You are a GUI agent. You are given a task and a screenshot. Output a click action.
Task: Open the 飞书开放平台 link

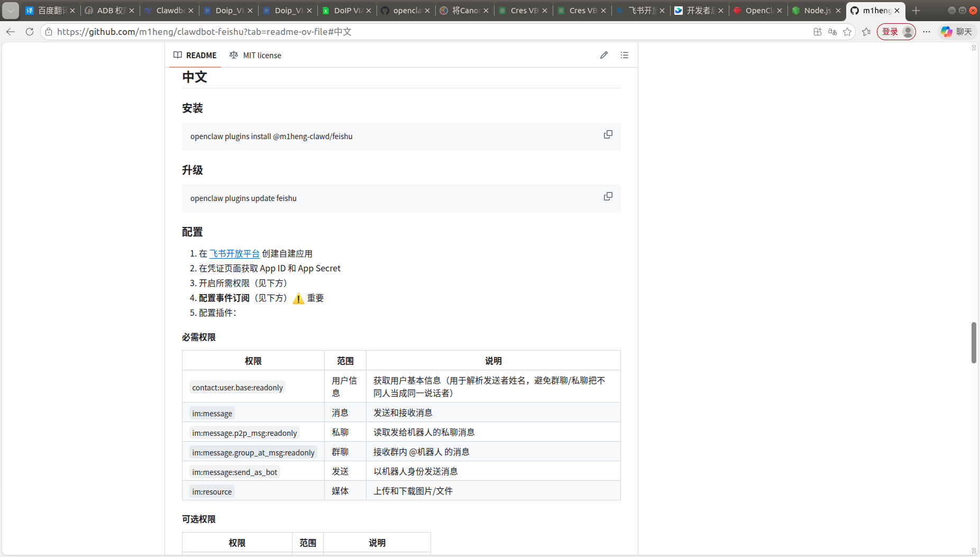[234, 254]
